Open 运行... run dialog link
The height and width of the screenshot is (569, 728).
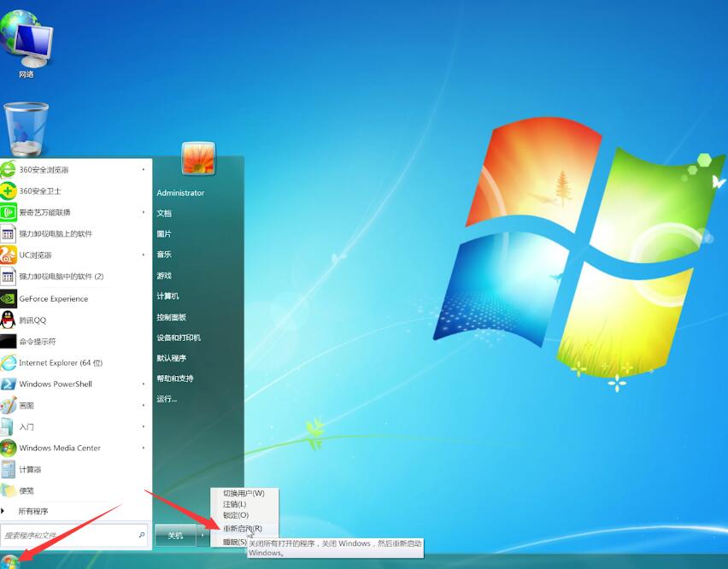point(167,399)
